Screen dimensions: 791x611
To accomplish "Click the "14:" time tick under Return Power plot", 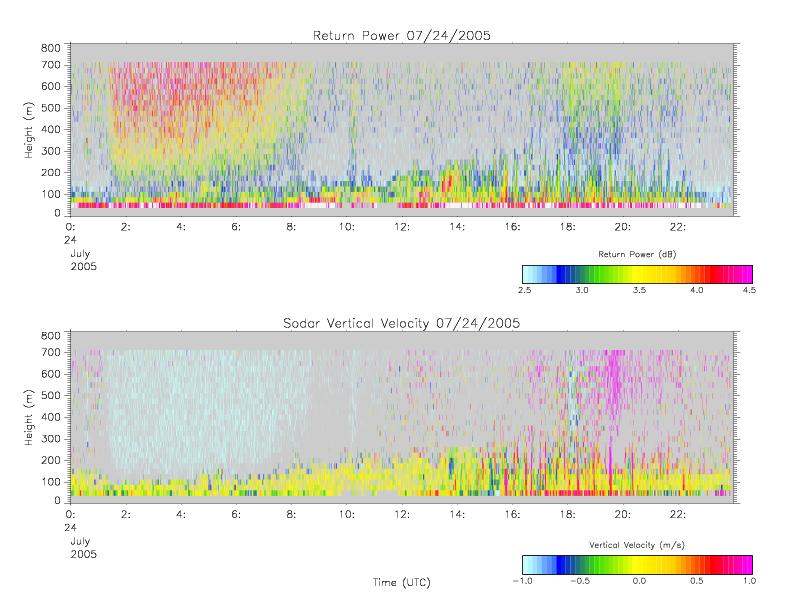I will pyautogui.click(x=457, y=227).
